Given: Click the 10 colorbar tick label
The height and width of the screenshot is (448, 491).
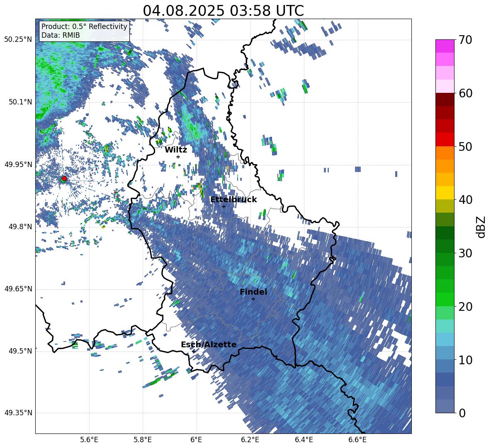Looking at the screenshot, I should click(x=465, y=360).
